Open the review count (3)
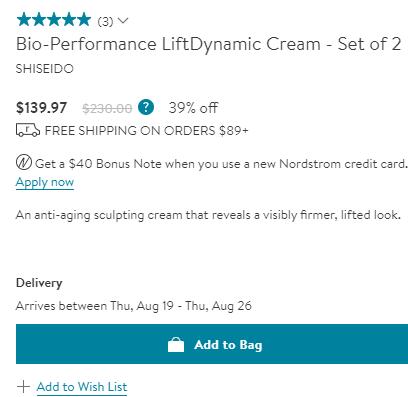 (105, 22)
